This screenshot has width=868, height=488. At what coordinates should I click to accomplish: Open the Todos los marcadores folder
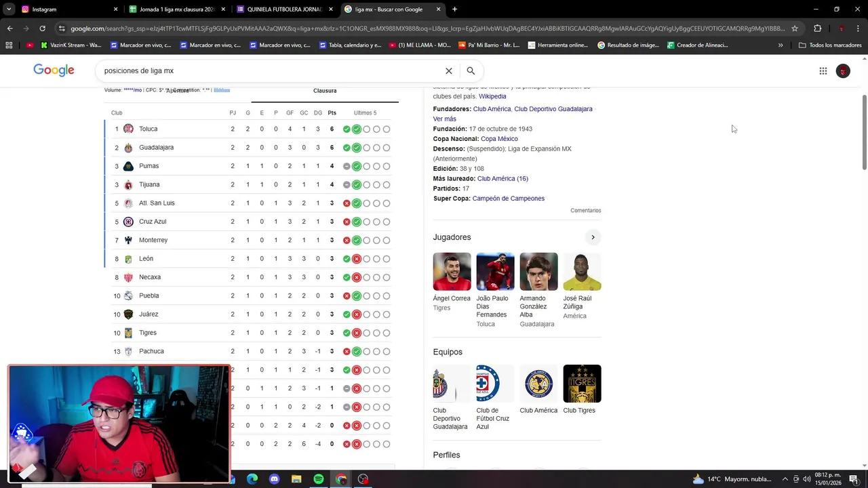(x=830, y=45)
